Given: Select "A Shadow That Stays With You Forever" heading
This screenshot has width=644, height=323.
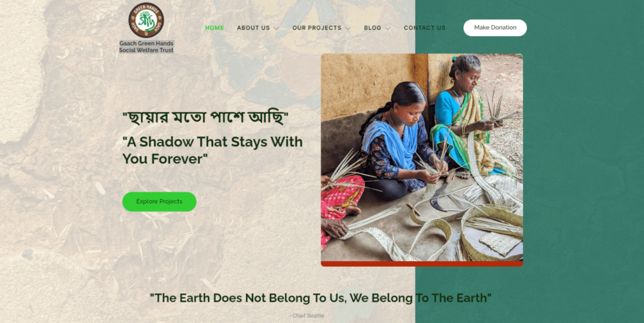Looking at the screenshot, I should 213,150.
